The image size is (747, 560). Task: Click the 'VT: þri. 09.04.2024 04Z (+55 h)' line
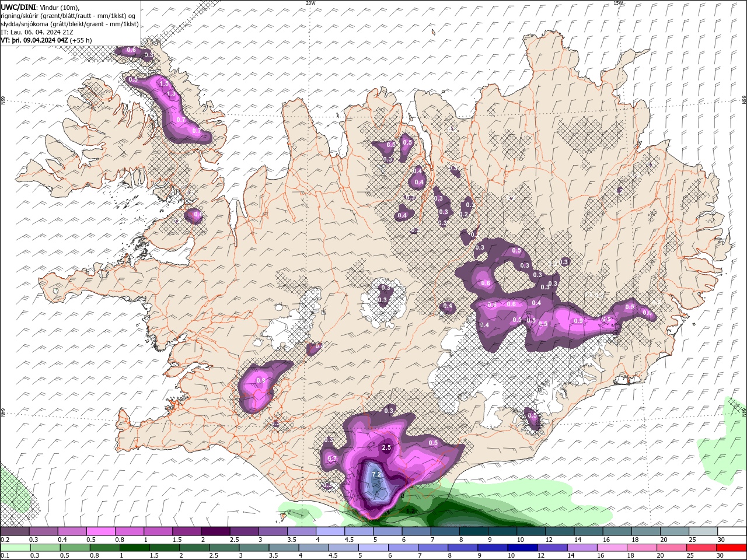[x=46, y=40]
